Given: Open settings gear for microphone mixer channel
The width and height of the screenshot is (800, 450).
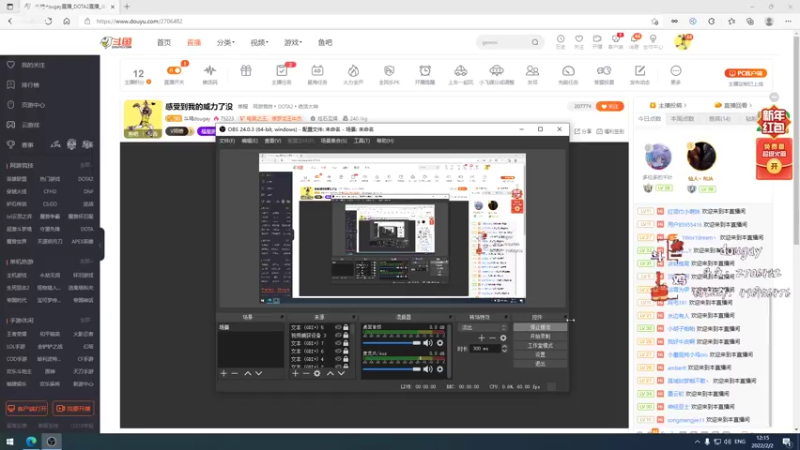Looking at the screenshot, I should pos(440,369).
